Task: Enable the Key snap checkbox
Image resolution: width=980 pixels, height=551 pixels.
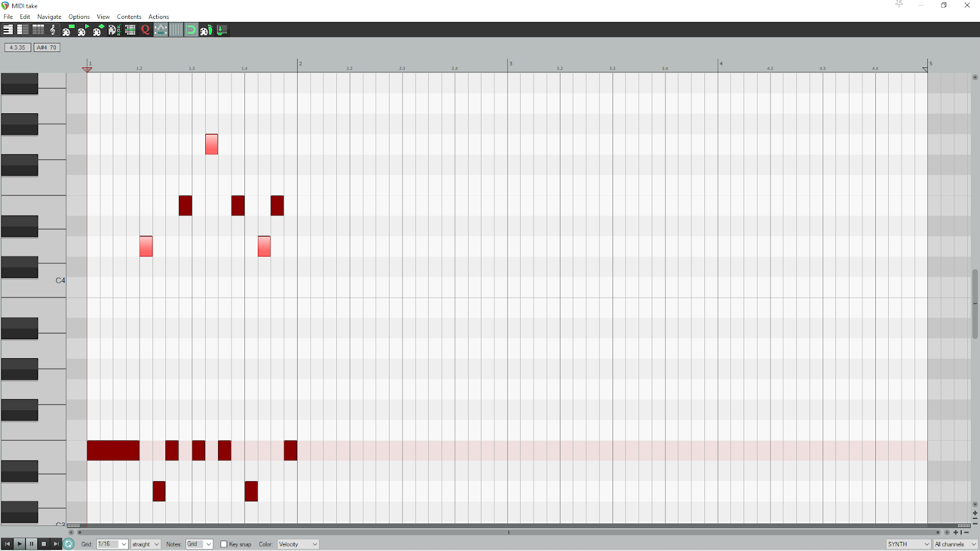Action: click(x=224, y=544)
